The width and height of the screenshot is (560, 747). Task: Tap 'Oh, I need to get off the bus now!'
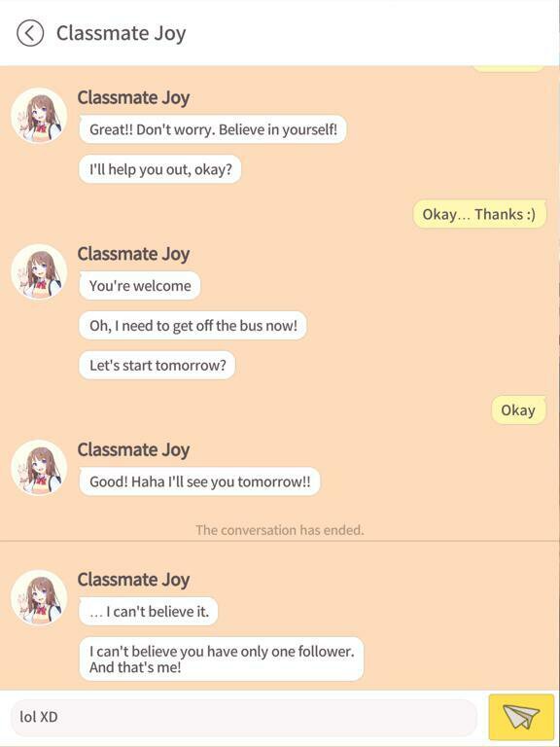point(192,326)
